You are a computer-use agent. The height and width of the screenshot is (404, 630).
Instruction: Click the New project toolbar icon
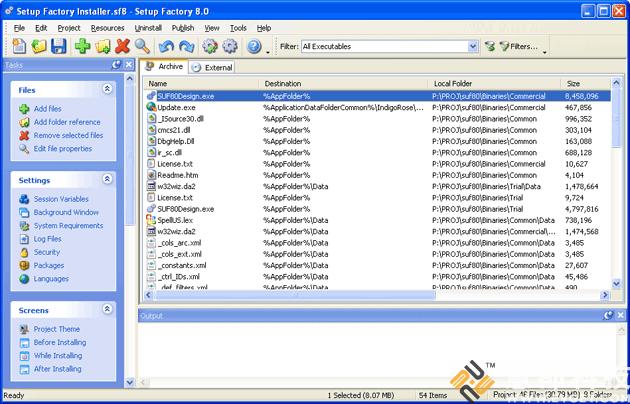point(19,46)
